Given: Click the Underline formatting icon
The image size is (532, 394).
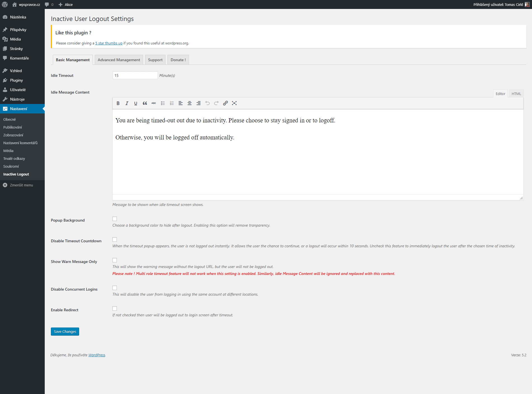Looking at the screenshot, I should (136, 103).
